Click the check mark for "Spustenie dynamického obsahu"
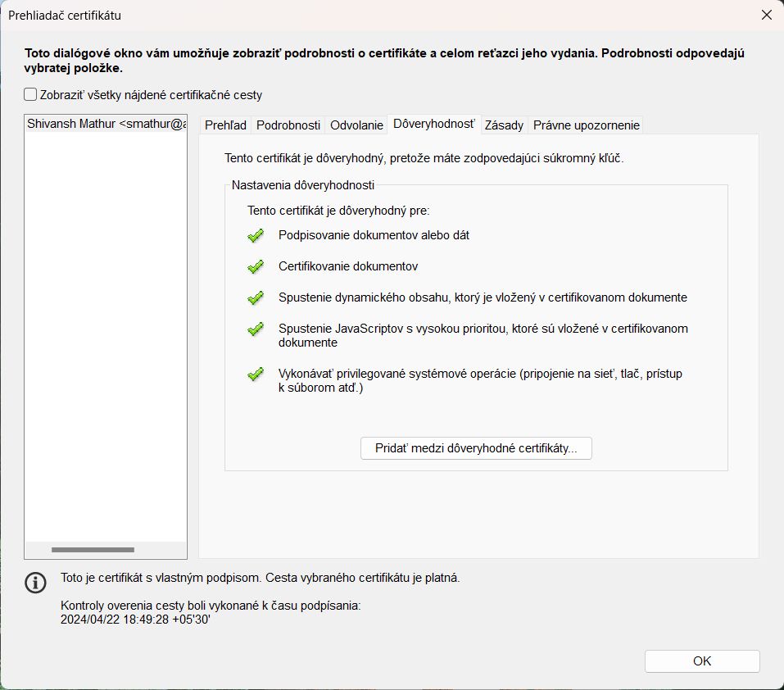This screenshot has height=690, width=784. click(255, 298)
